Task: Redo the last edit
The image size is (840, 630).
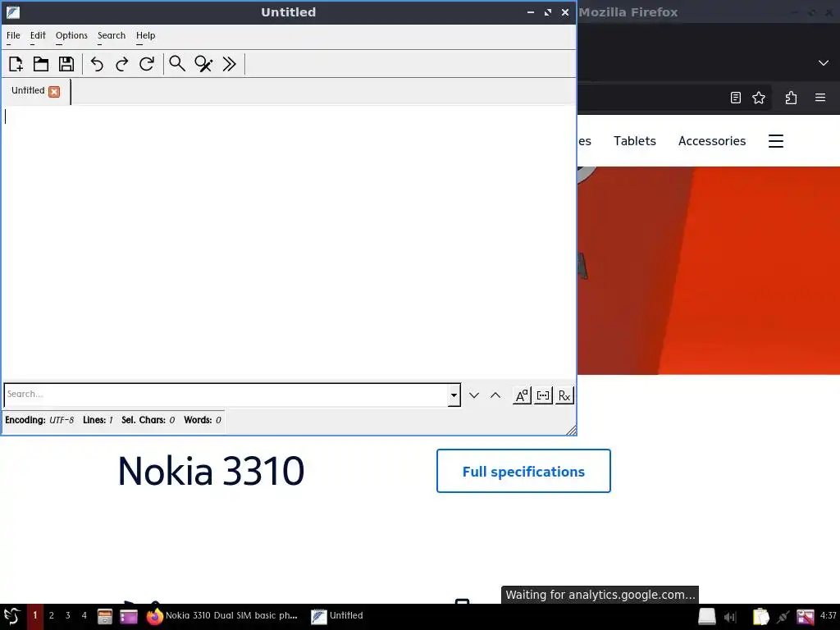Action: click(122, 64)
